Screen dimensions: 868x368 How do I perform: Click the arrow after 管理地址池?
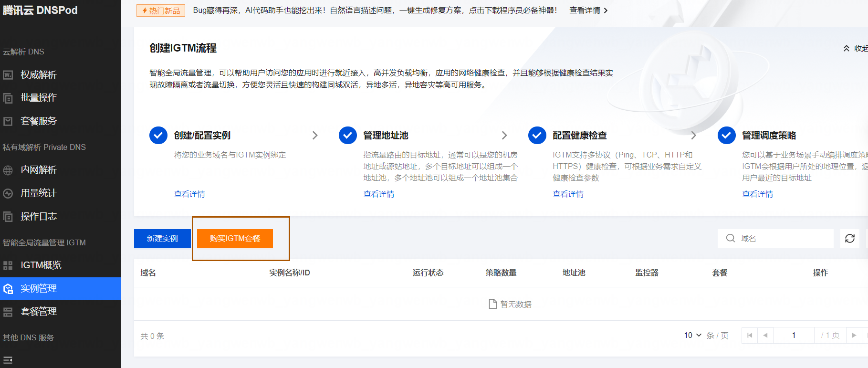pos(504,136)
